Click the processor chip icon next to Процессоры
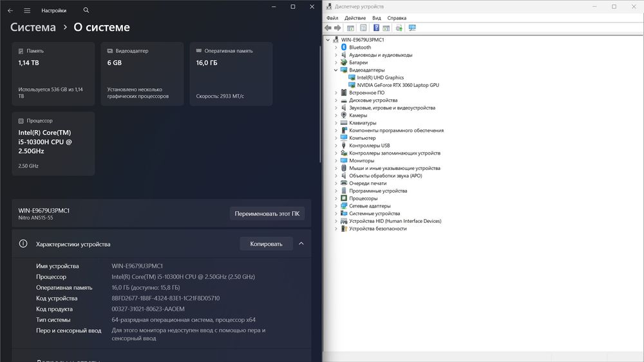The width and height of the screenshot is (644, 362). (x=344, y=198)
